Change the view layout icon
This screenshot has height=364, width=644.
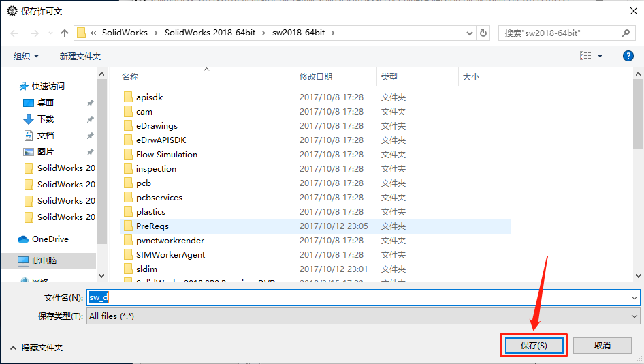point(585,56)
